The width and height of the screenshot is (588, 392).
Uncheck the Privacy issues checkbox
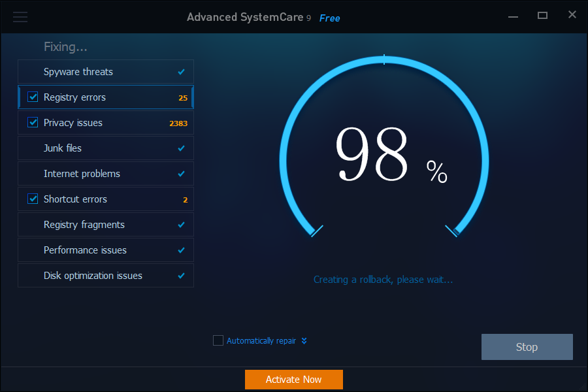point(33,123)
